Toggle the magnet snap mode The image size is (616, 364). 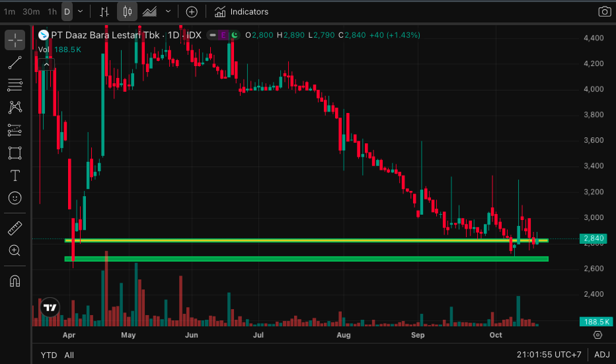click(15, 281)
